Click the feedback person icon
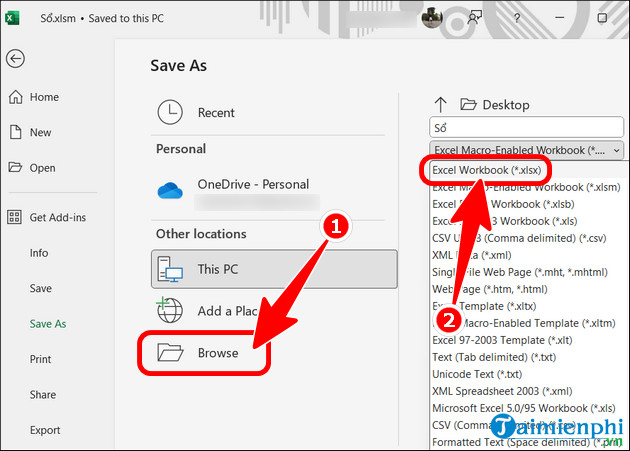The image size is (630, 451). [x=475, y=18]
